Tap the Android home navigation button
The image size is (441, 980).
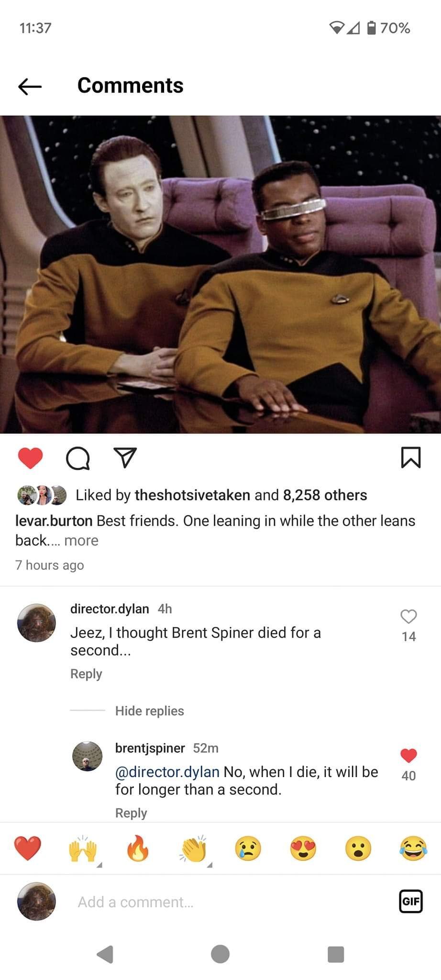(x=220, y=953)
